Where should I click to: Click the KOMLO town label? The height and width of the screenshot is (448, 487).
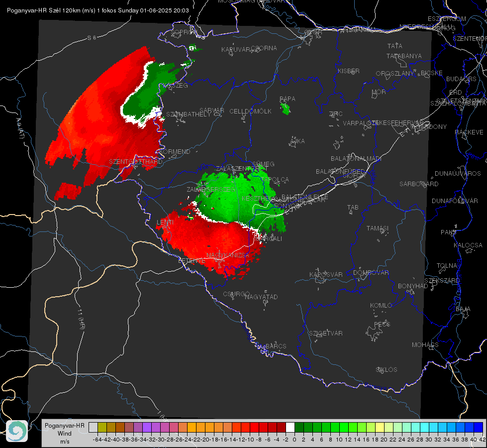pos(381,306)
